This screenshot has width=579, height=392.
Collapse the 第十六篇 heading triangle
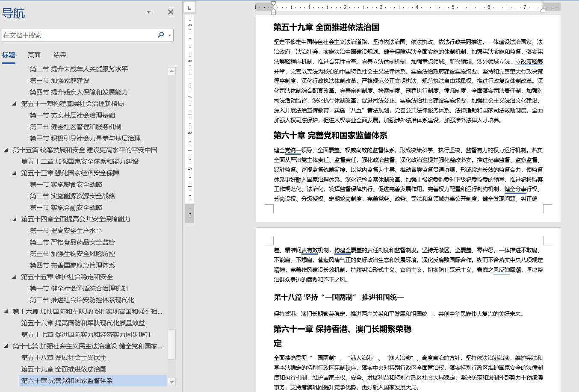coord(6,311)
